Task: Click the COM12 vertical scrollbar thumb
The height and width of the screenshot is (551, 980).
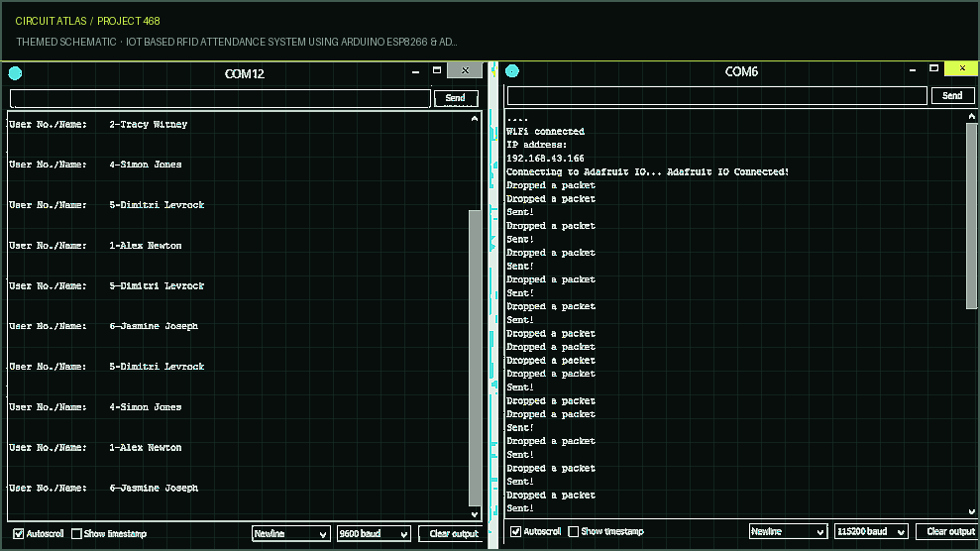Action: pos(475,358)
